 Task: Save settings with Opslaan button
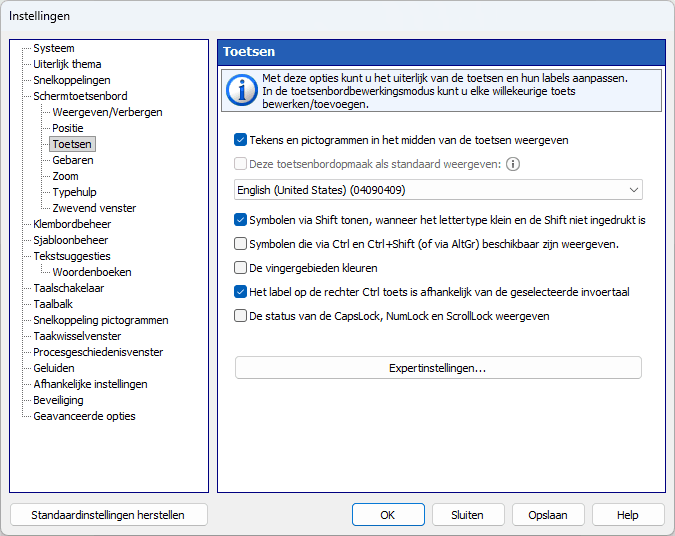(x=548, y=515)
